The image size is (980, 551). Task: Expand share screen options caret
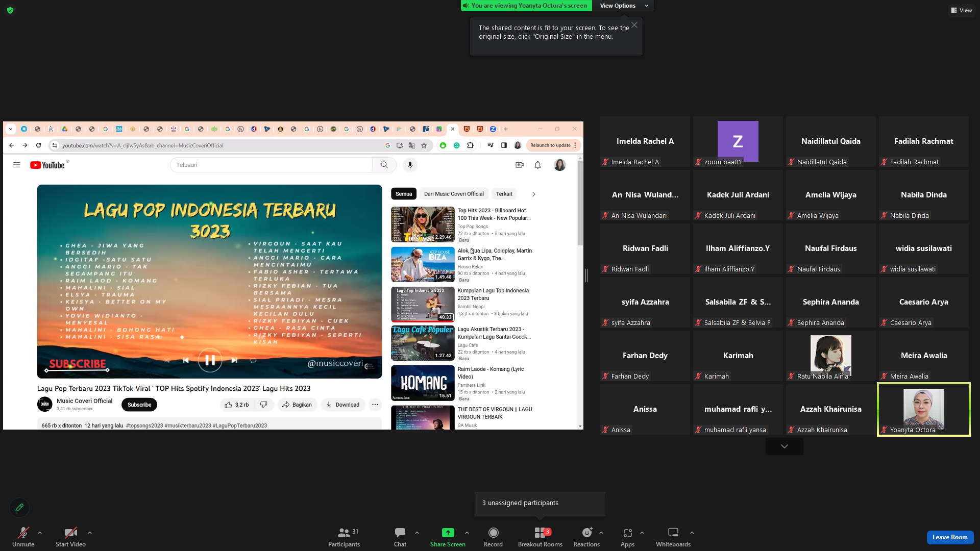(467, 533)
